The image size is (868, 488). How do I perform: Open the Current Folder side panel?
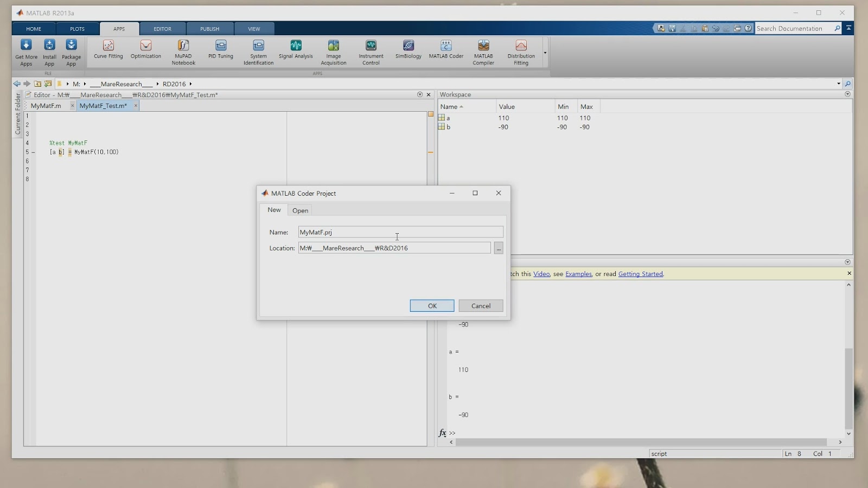point(17,114)
